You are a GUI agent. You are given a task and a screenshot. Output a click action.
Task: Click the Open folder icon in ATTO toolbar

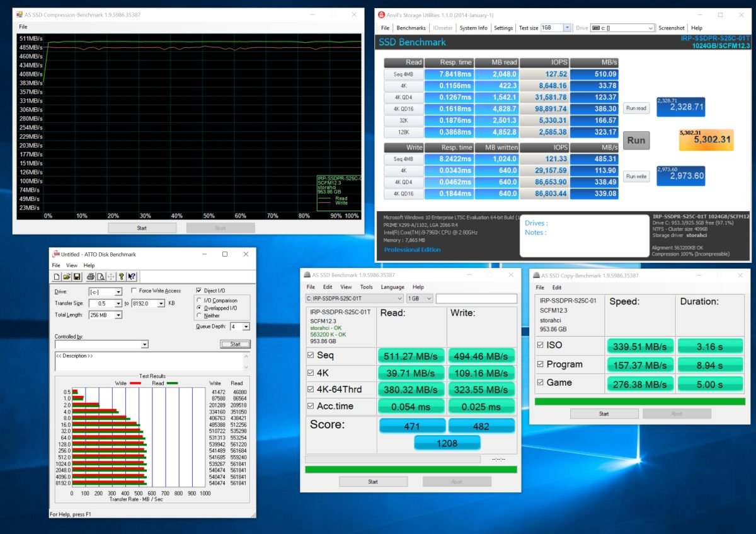66,276
